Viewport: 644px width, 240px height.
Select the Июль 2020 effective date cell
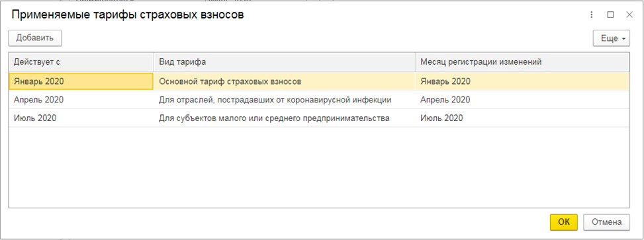point(81,118)
